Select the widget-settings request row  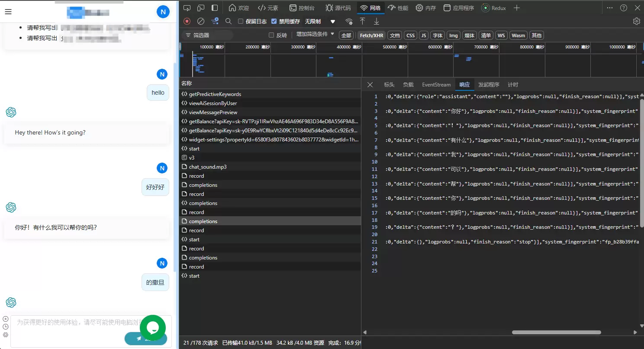[270, 140]
